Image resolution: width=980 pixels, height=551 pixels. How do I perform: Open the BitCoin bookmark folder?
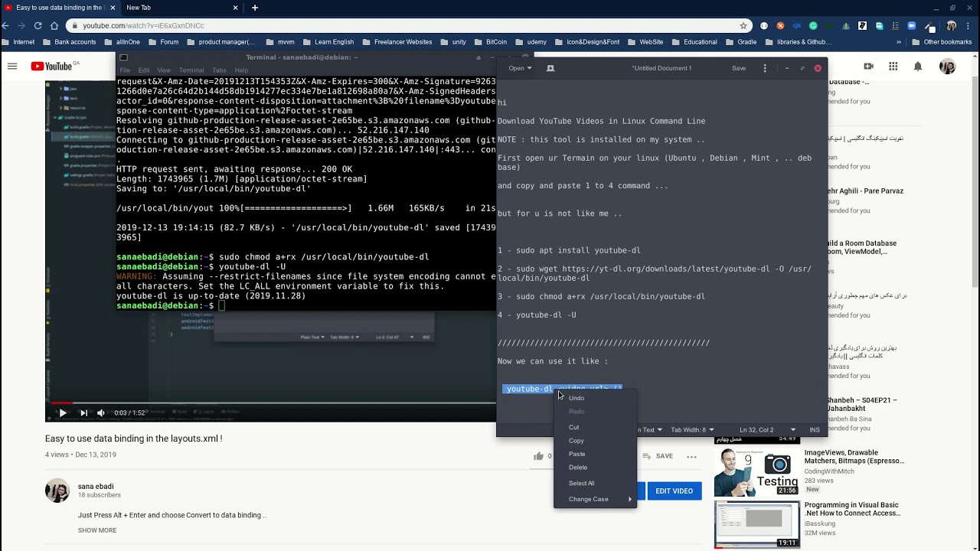click(x=491, y=42)
